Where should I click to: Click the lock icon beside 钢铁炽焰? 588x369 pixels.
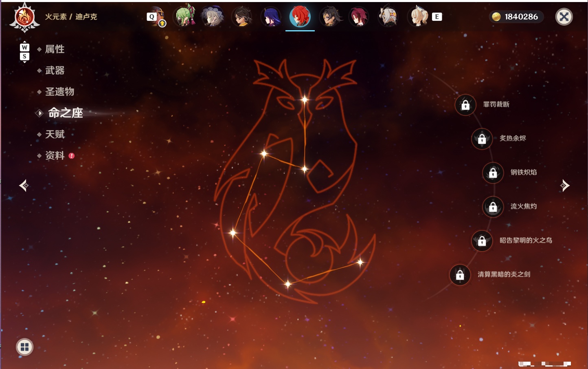tap(493, 172)
